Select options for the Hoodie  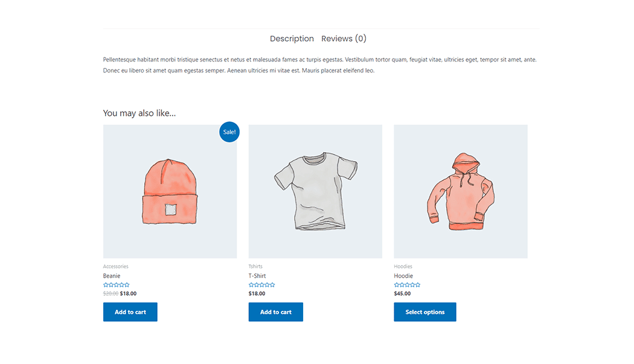tap(425, 311)
